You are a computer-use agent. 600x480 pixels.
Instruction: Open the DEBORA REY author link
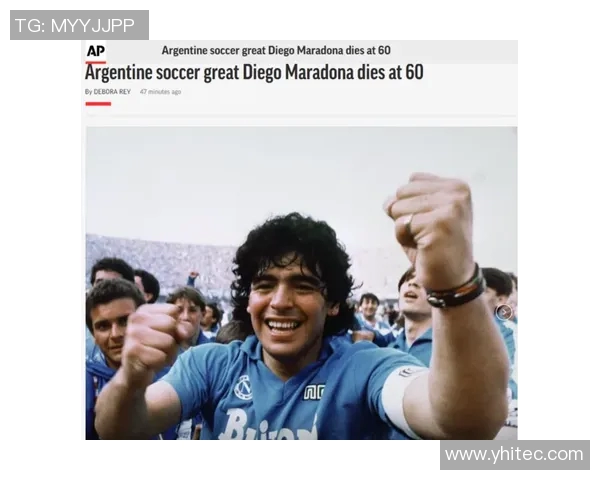(112, 92)
